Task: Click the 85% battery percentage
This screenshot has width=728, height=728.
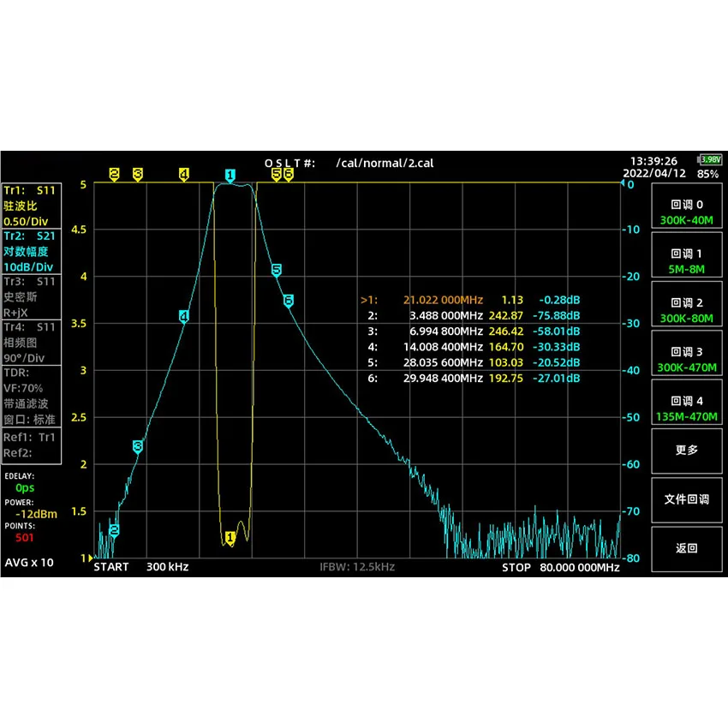Action: click(707, 174)
